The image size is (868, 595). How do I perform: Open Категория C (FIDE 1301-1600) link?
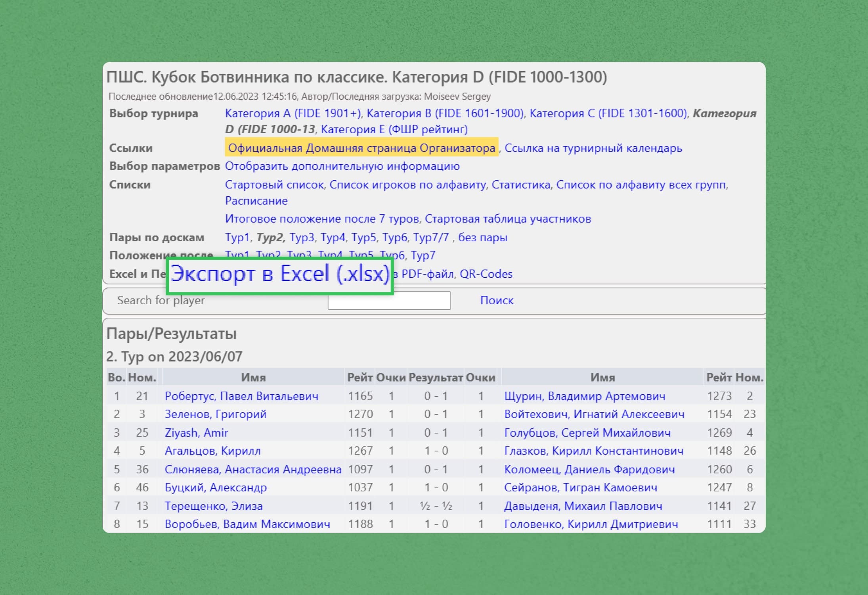pyautogui.click(x=608, y=113)
